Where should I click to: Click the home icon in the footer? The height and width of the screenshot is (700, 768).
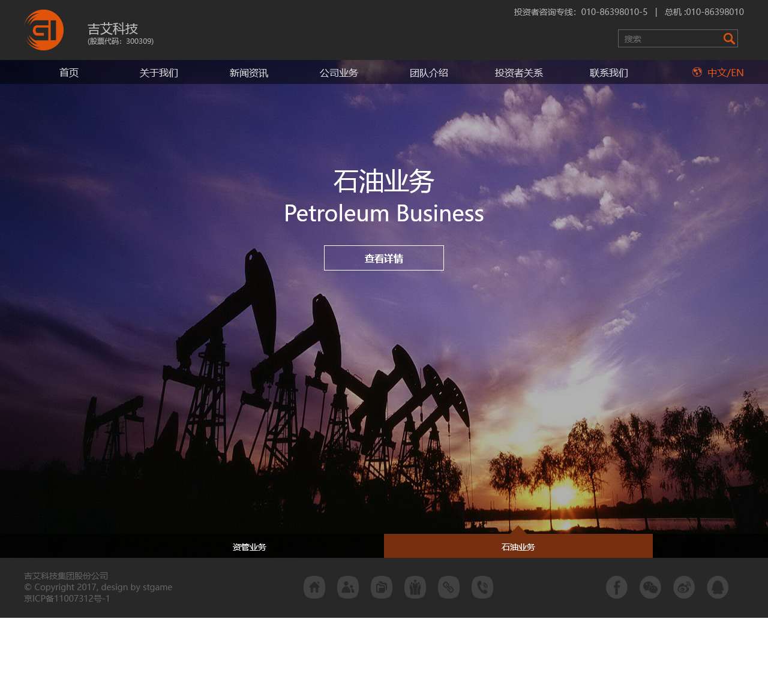click(314, 587)
